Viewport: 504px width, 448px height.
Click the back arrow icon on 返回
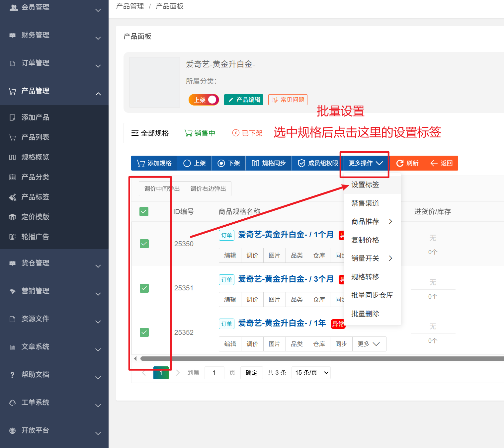pos(434,163)
